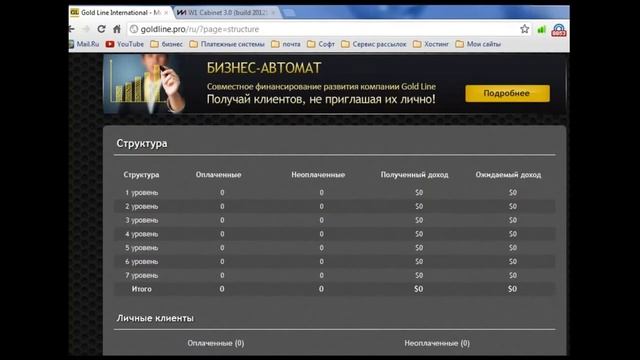Open the почта bookmarks folder
Screen dimensions: 640x360
(x=286, y=44)
